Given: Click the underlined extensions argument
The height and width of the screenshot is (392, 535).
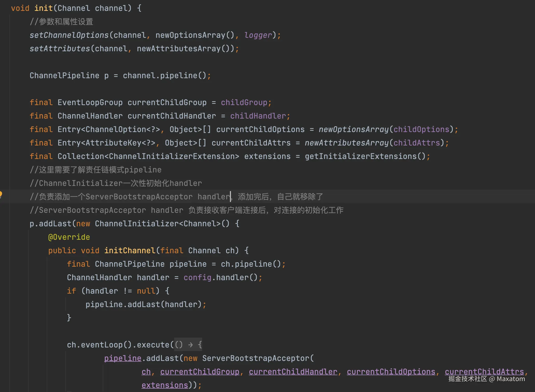Looking at the screenshot, I should (x=165, y=385).
